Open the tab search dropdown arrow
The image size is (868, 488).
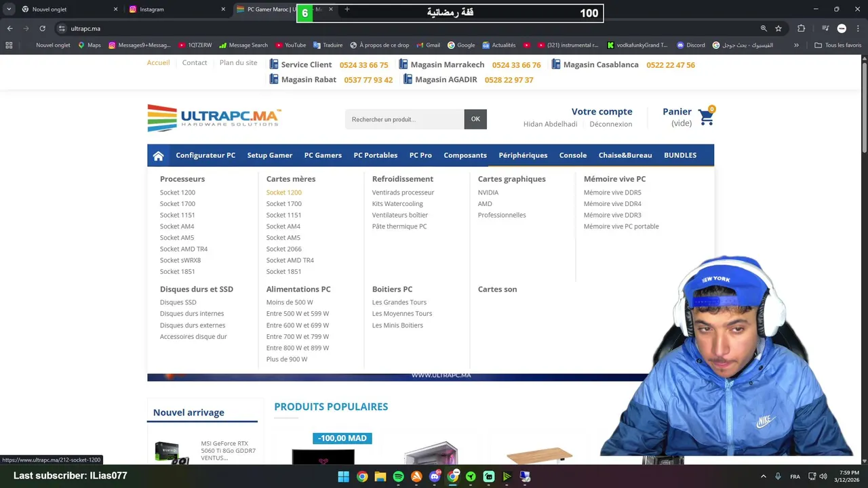click(9, 9)
